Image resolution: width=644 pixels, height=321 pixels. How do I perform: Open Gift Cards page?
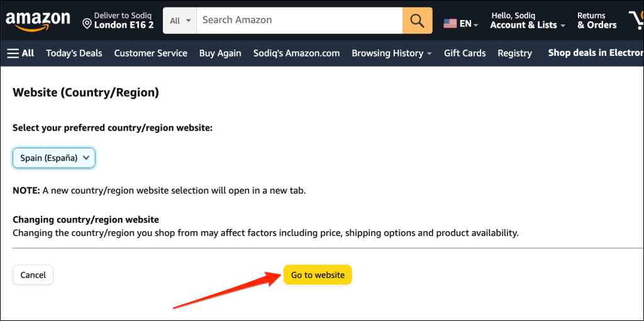(465, 53)
